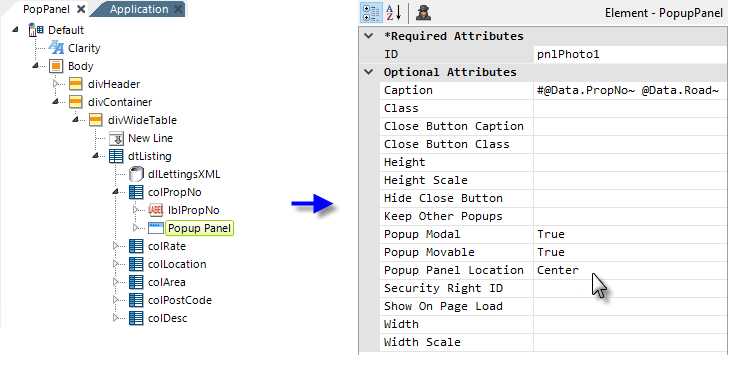
Task: Click the Height attribute value field
Action: coord(630,162)
